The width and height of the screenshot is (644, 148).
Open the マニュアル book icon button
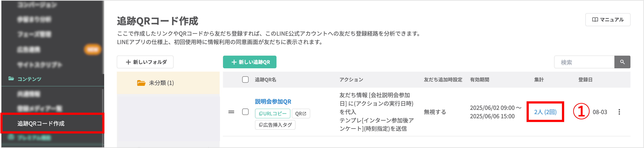point(608,20)
